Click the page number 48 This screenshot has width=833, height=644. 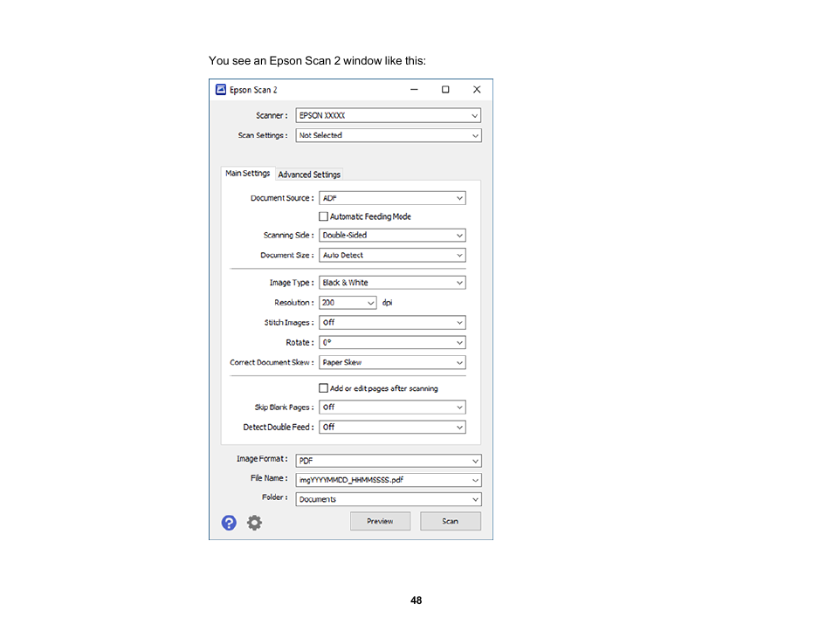(x=416, y=600)
